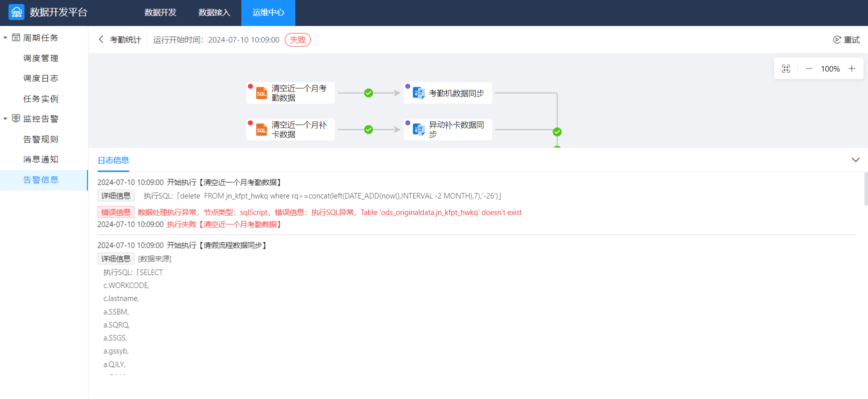Click the green check between the 考勤 nodes
868x399 pixels.
[368, 93]
